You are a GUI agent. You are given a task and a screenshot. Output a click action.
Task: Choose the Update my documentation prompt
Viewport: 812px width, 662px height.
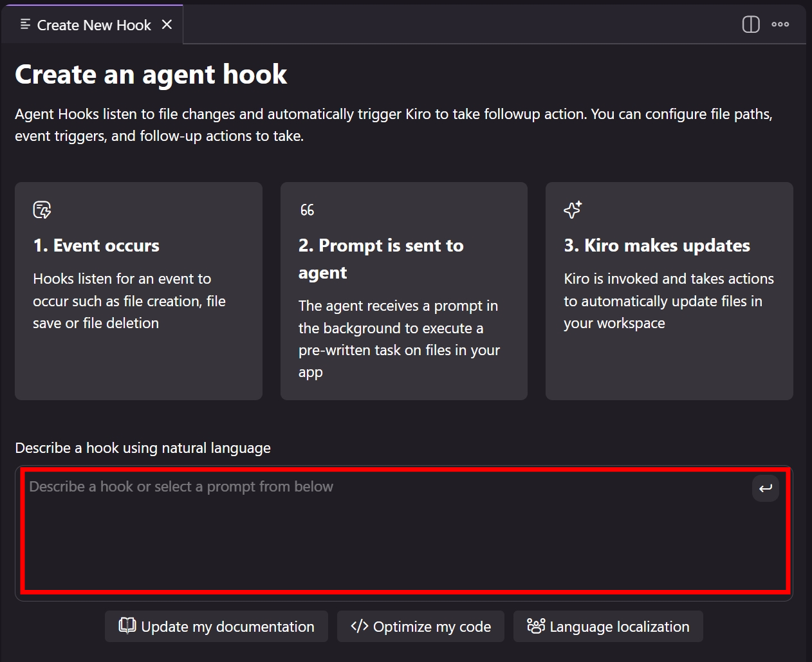point(217,627)
